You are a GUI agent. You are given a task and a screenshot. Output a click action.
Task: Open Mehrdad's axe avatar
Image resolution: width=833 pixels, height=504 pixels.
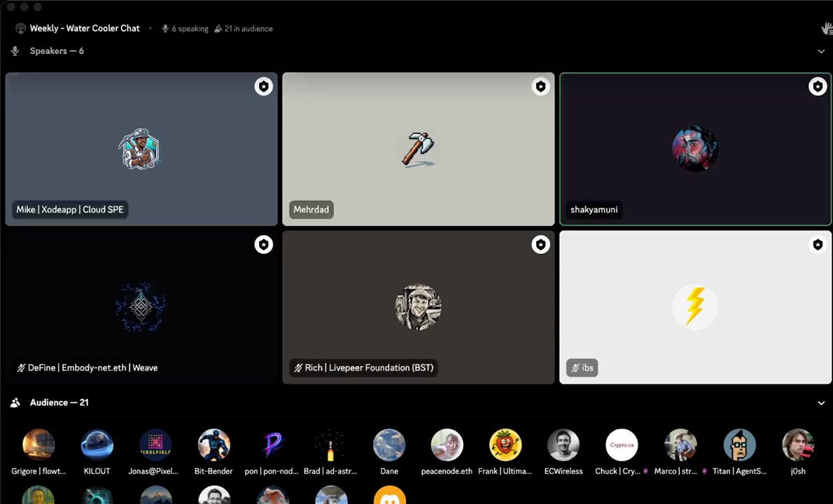coord(418,149)
